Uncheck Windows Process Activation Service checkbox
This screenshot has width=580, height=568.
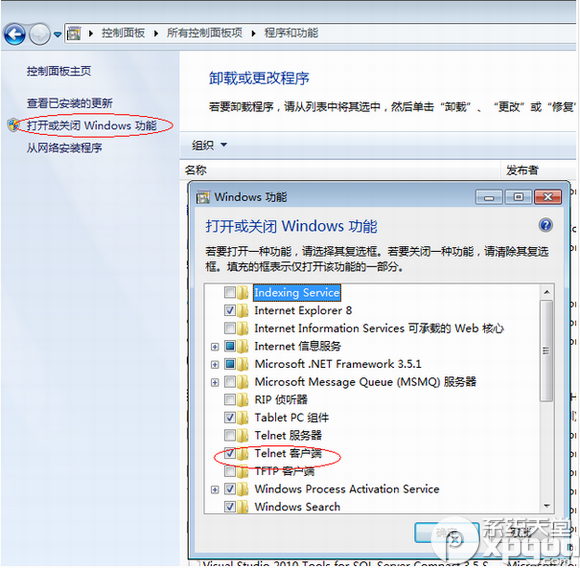230,489
